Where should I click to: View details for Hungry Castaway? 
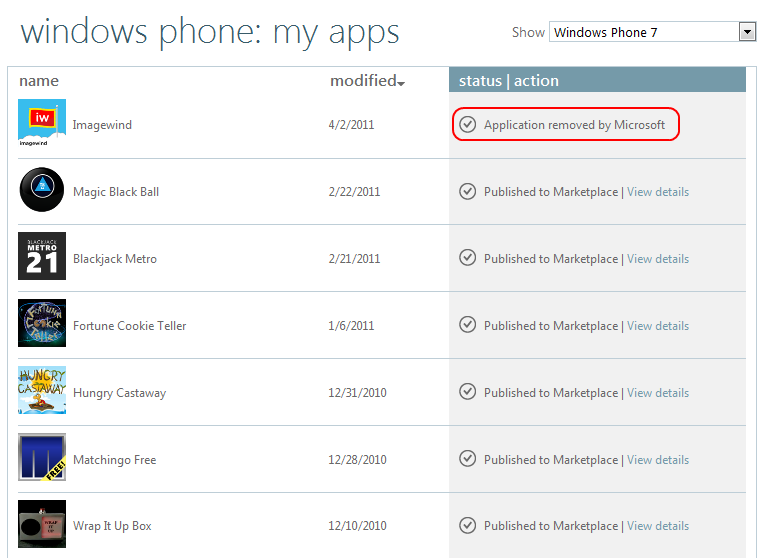[x=658, y=393]
